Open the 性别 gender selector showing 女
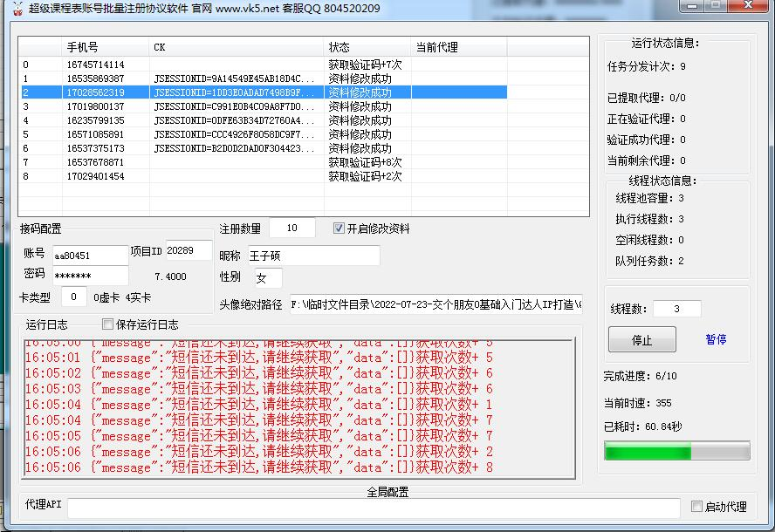The width and height of the screenshot is (775, 532). click(267, 277)
